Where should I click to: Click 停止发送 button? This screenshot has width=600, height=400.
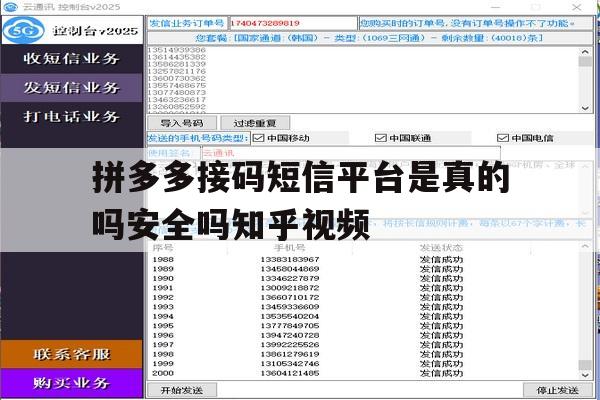pyautogui.click(x=558, y=390)
